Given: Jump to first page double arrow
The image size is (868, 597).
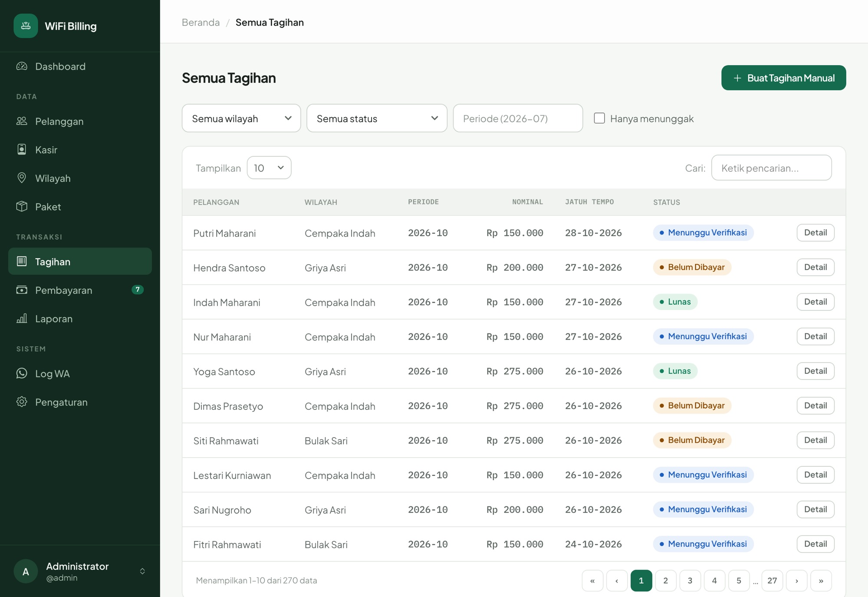Looking at the screenshot, I should pos(592,581).
